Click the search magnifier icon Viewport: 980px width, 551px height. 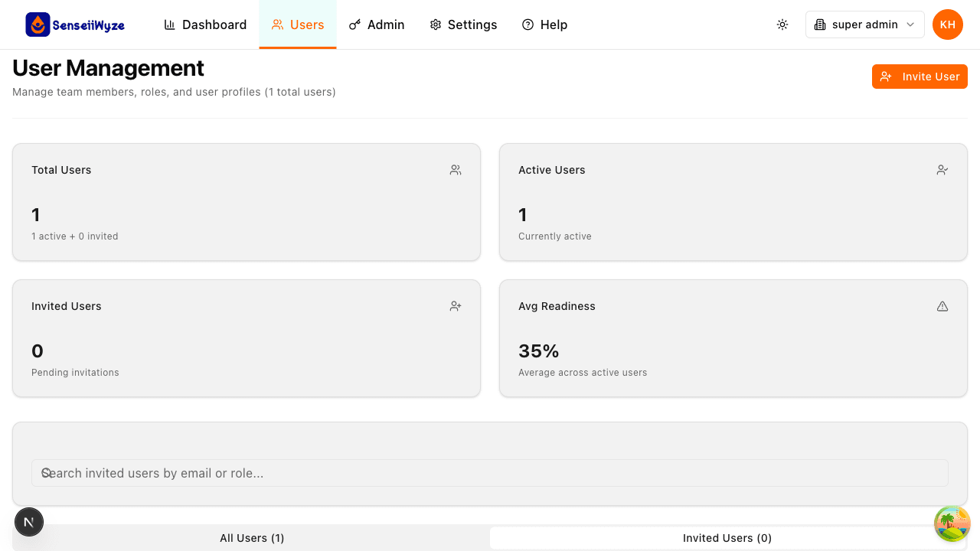pyautogui.click(x=47, y=473)
